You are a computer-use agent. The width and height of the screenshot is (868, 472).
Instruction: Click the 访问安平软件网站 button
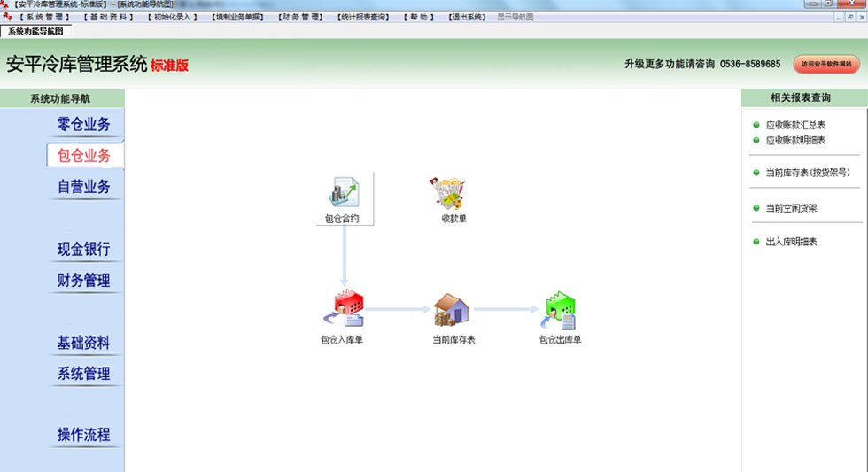(x=826, y=64)
